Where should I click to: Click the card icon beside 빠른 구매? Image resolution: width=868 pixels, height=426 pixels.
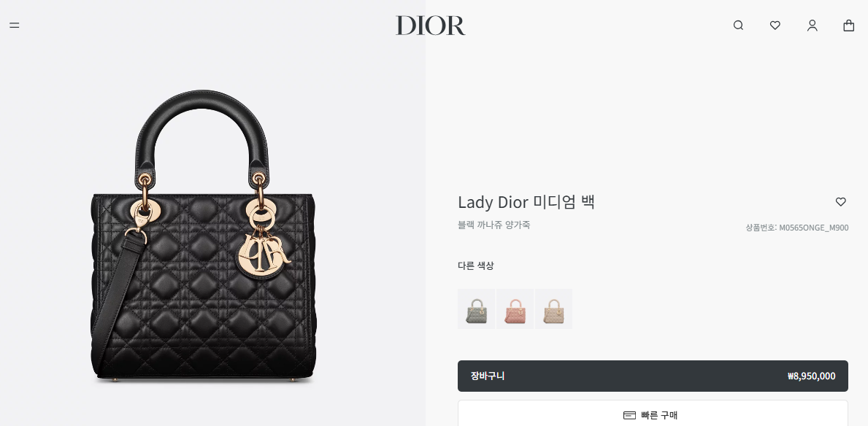(x=629, y=415)
